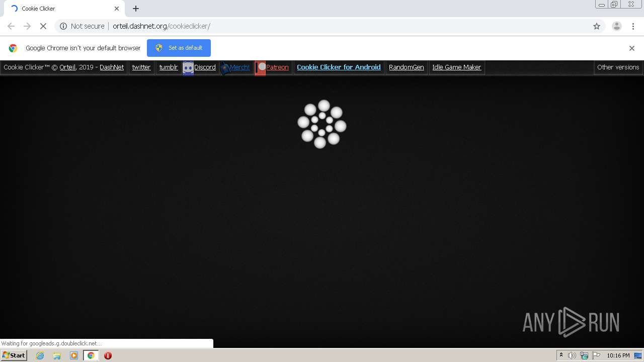Screen dimensions: 644x362
Task: Open the Chrome three-dot menu
Action: 633,26
